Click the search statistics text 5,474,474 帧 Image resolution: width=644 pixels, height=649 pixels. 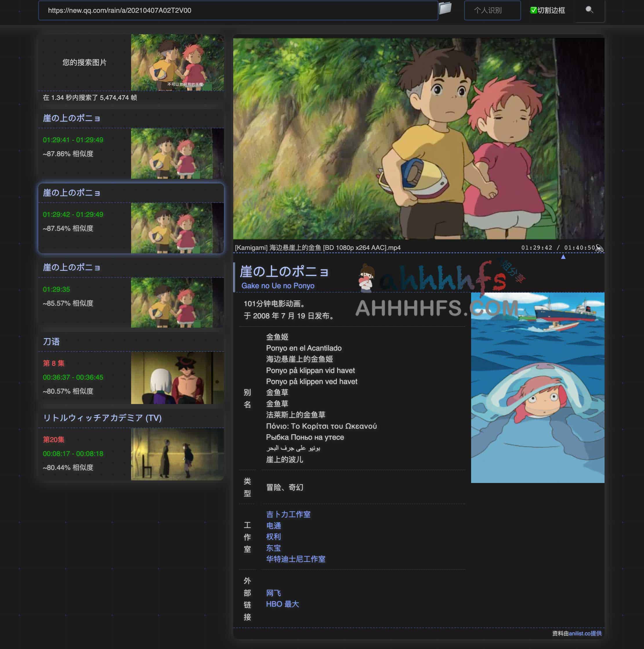[119, 98]
